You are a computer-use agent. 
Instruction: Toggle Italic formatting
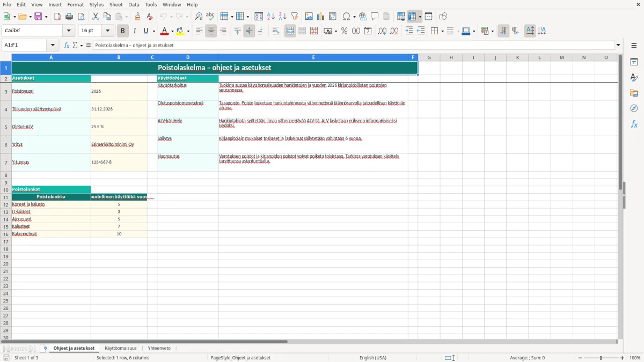[x=134, y=31]
